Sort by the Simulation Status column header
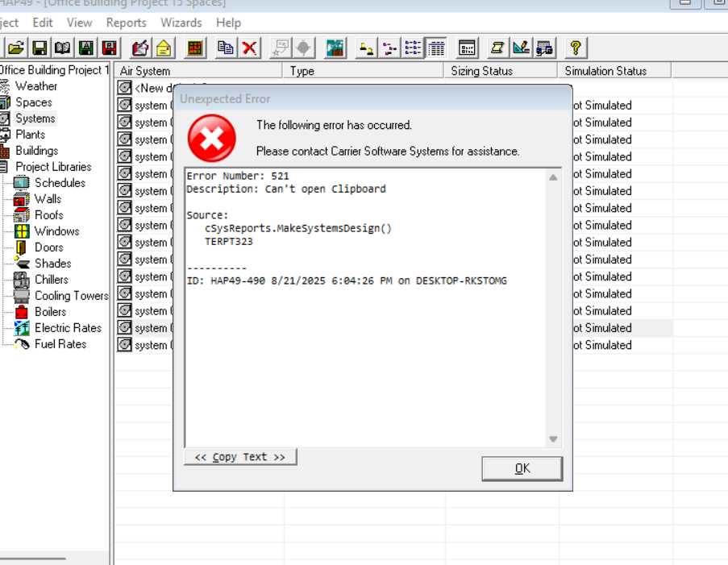This screenshot has height=565, width=728. click(x=614, y=71)
